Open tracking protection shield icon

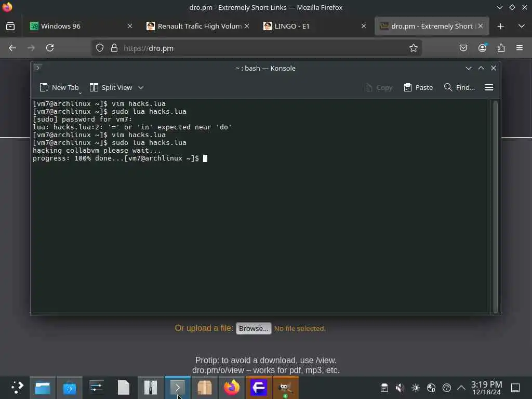pyautogui.click(x=99, y=48)
